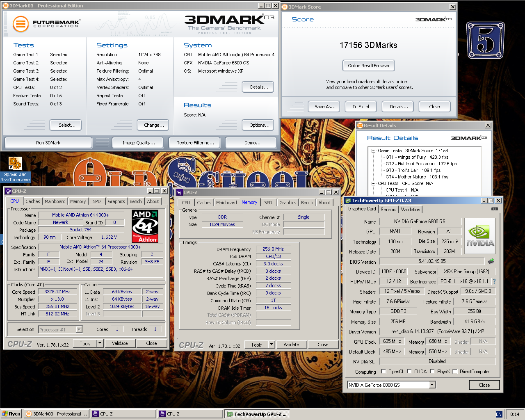Image resolution: width=525 pixels, height=420 pixels.
Task: Select GT4 - Mother Nature result
Action: click(417, 177)
